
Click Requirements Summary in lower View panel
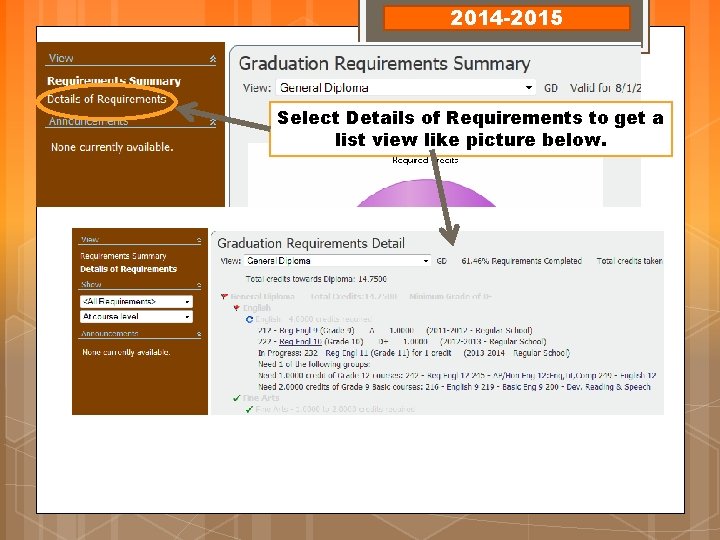pyautogui.click(x=123, y=256)
